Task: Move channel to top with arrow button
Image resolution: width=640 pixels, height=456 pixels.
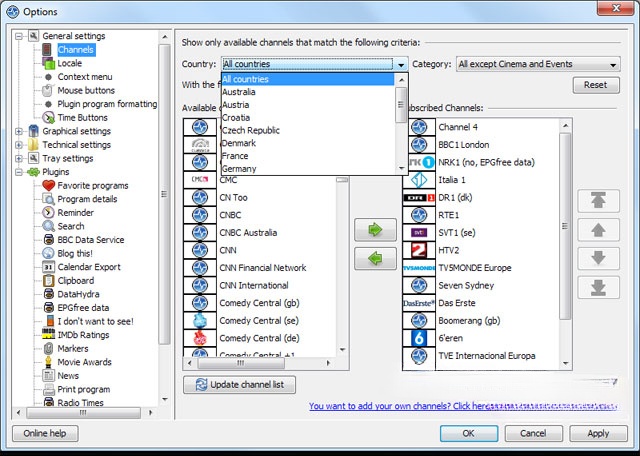Action: [598, 201]
